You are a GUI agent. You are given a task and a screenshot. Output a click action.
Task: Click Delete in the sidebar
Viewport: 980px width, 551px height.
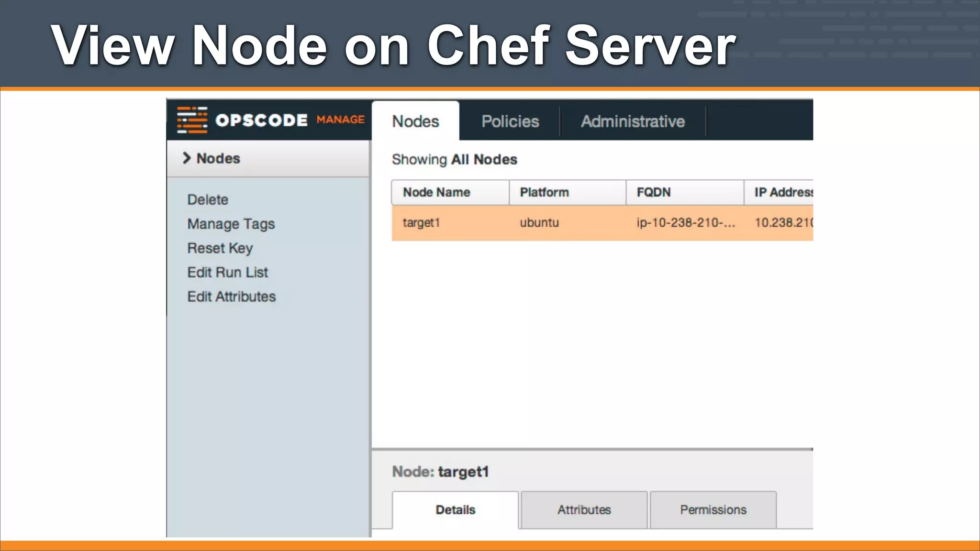point(208,199)
